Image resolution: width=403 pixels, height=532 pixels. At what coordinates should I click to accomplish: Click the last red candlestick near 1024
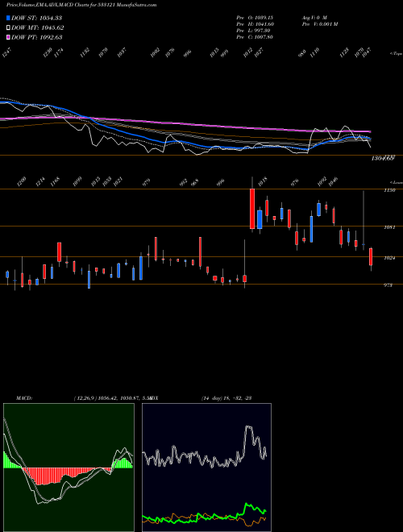tap(371, 257)
